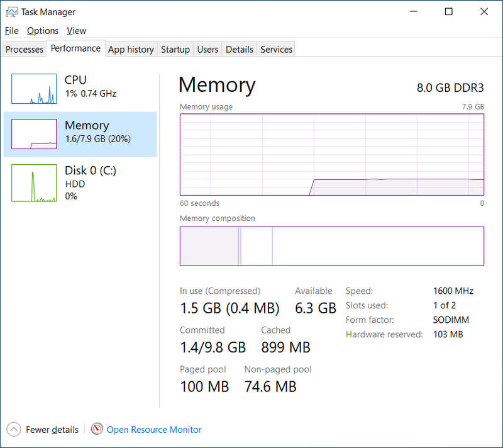Click the Paged pool value 100 MB
This screenshot has height=448, width=503.
205,386
